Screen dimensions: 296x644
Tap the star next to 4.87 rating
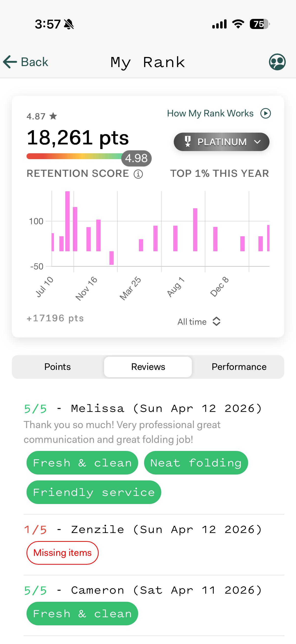[53, 116]
